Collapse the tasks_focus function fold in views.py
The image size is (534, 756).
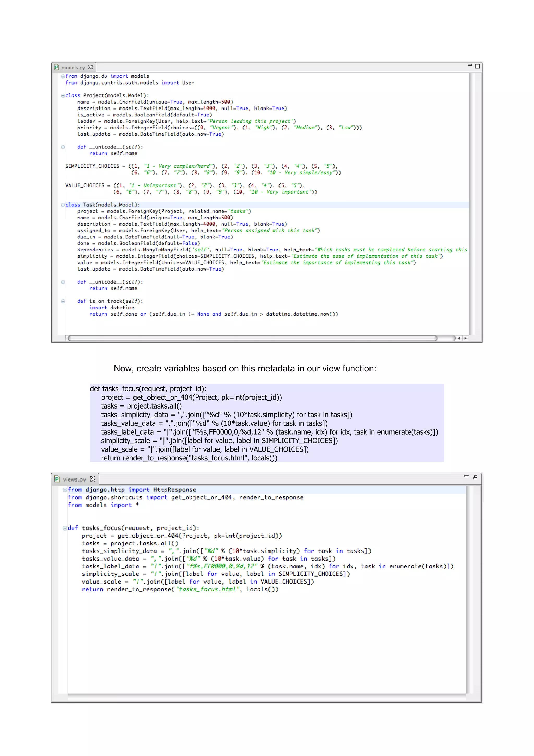coord(65,528)
